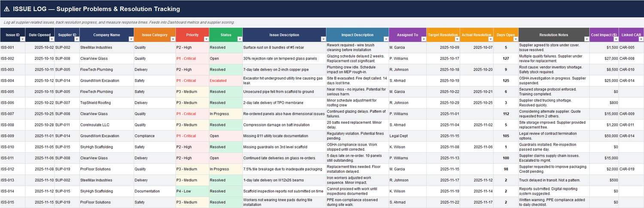Select the Escalated status cell
644x208 pixels.
tap(226, 80)
